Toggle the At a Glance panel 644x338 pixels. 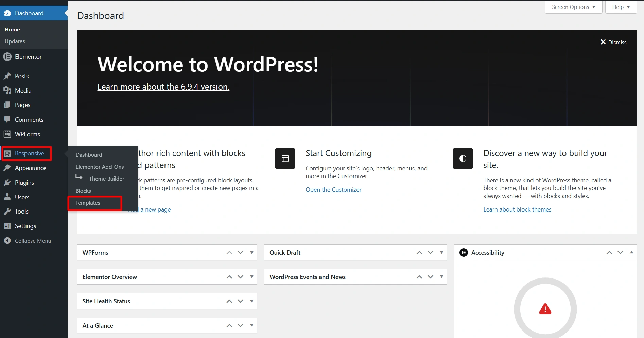tap(252, 326)
